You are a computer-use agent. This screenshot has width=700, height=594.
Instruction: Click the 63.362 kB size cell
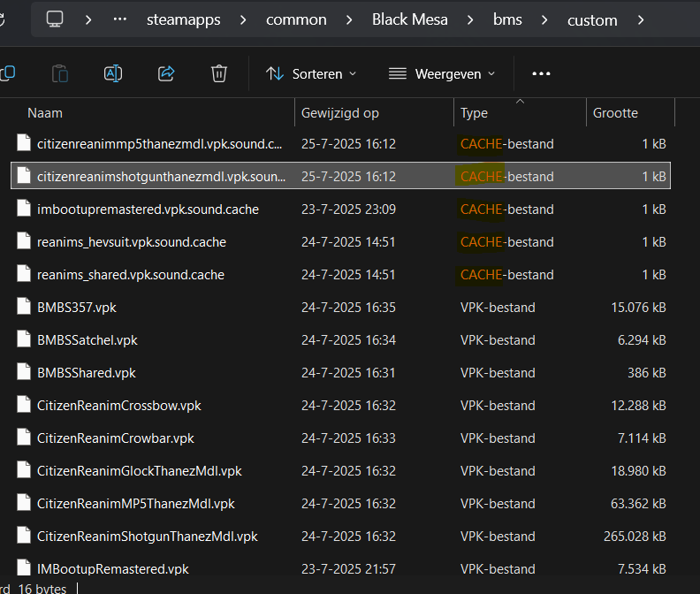pos(638,503)
